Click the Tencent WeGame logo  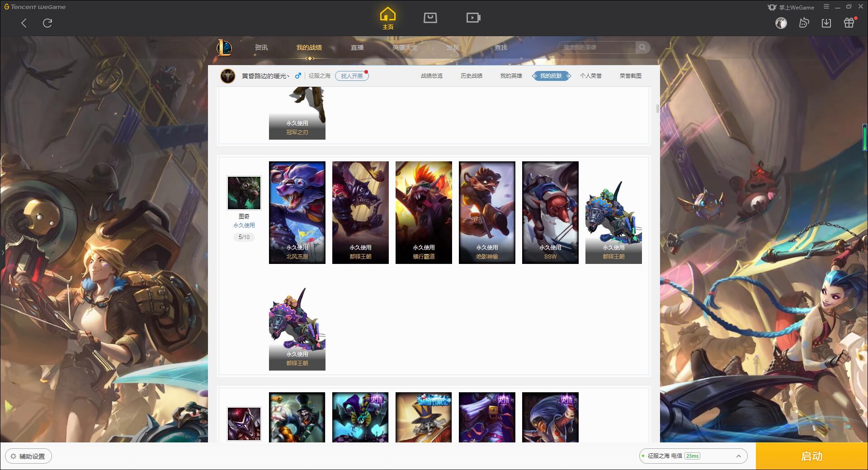[35, 7]
